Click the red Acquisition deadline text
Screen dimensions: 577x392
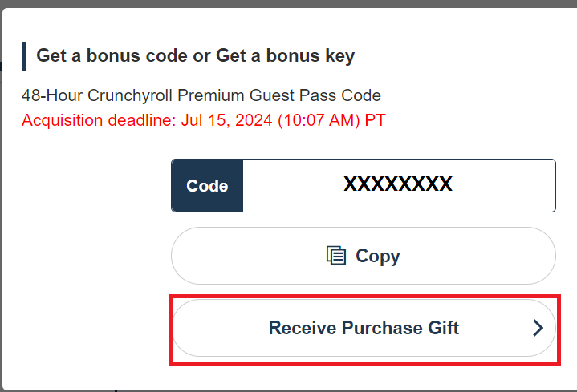(x=204, y=120)
